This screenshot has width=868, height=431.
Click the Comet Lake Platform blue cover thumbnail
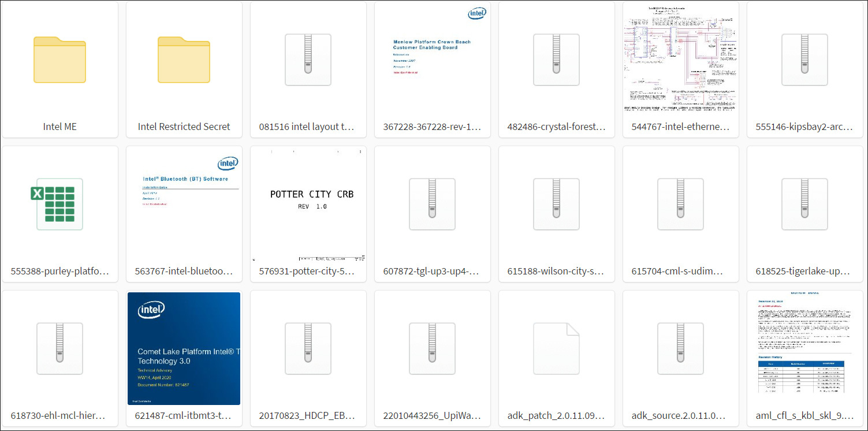[x=184, y=348]
